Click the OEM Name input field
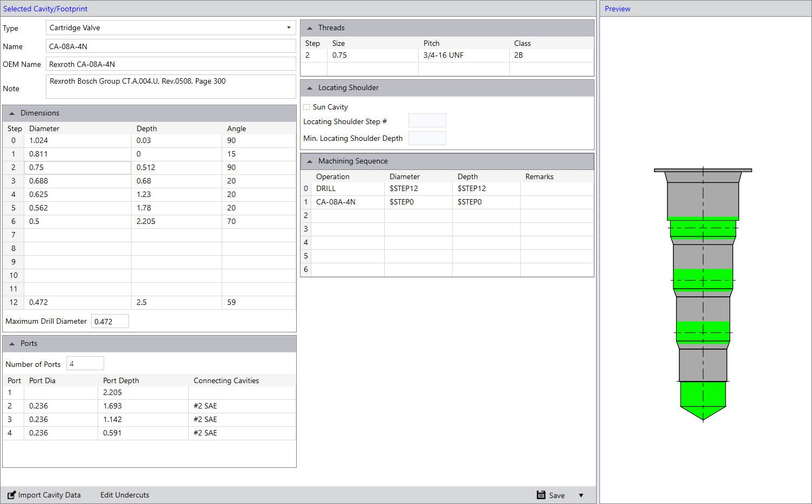Viewport: 812px width, 504px height. click(170, 64)
